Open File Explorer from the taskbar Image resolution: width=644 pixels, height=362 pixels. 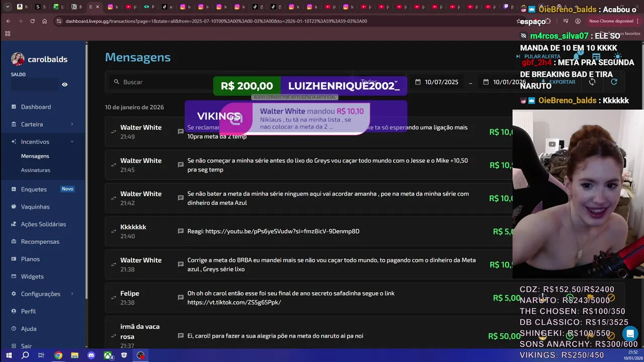click(74, 355)
